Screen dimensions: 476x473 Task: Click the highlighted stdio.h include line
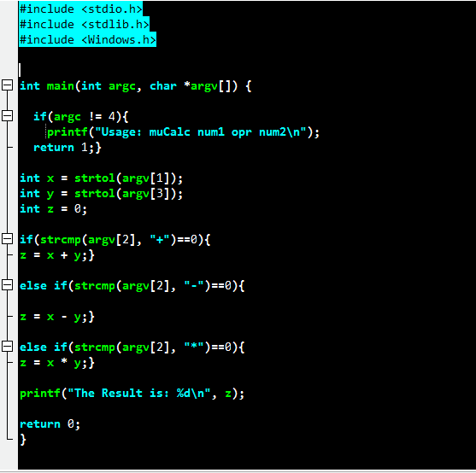(80, 9)
